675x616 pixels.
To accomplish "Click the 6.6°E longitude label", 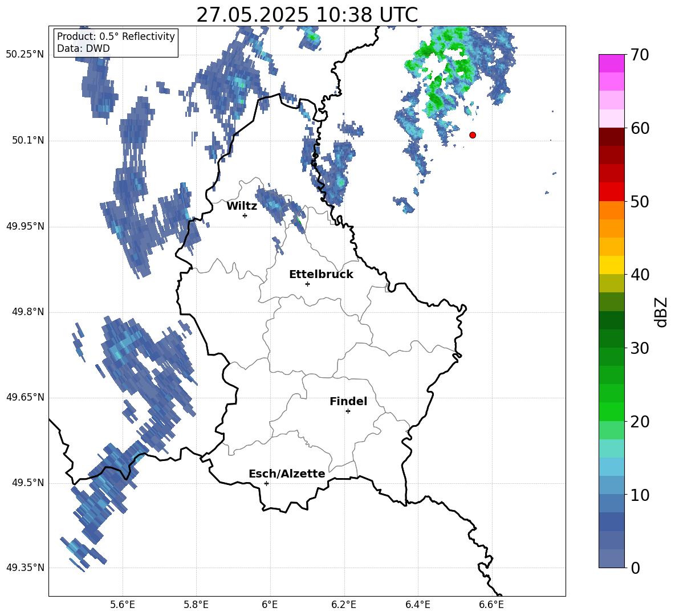I will click(491, 605).
